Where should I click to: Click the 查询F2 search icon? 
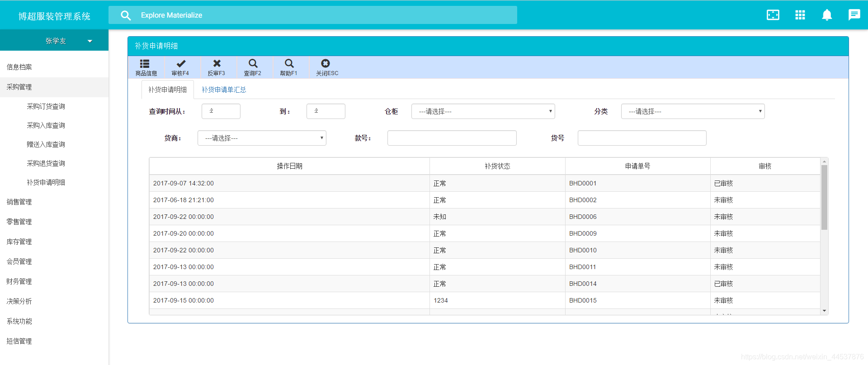click(253, 63)
